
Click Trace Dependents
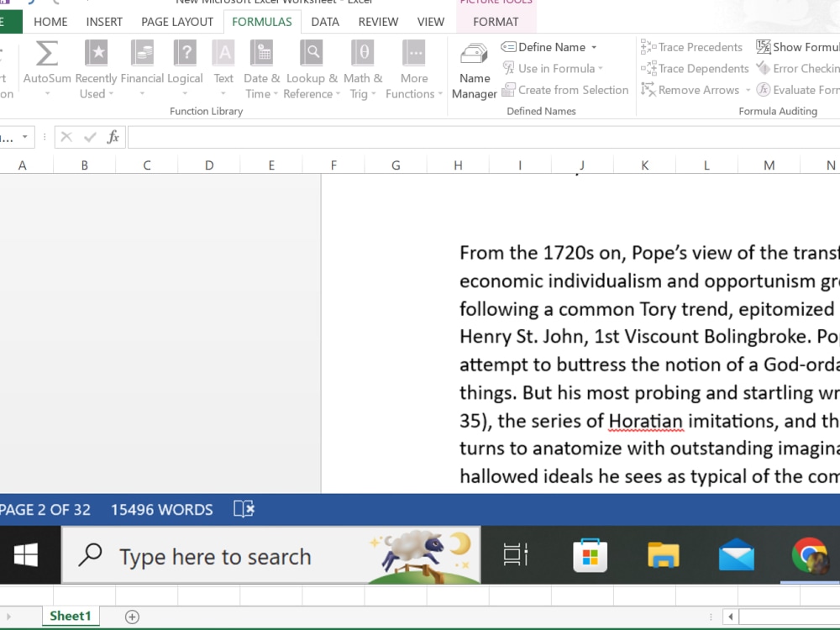click(695, 69)
